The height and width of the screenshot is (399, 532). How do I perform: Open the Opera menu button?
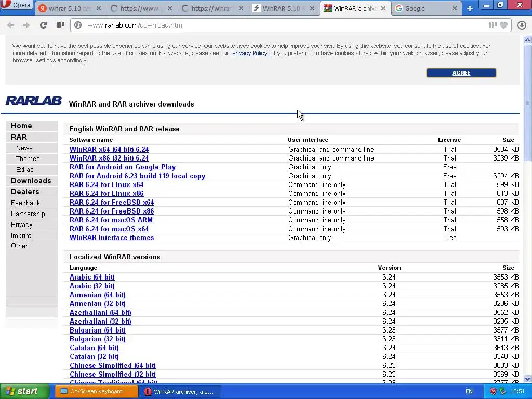[x=17, y=5]
